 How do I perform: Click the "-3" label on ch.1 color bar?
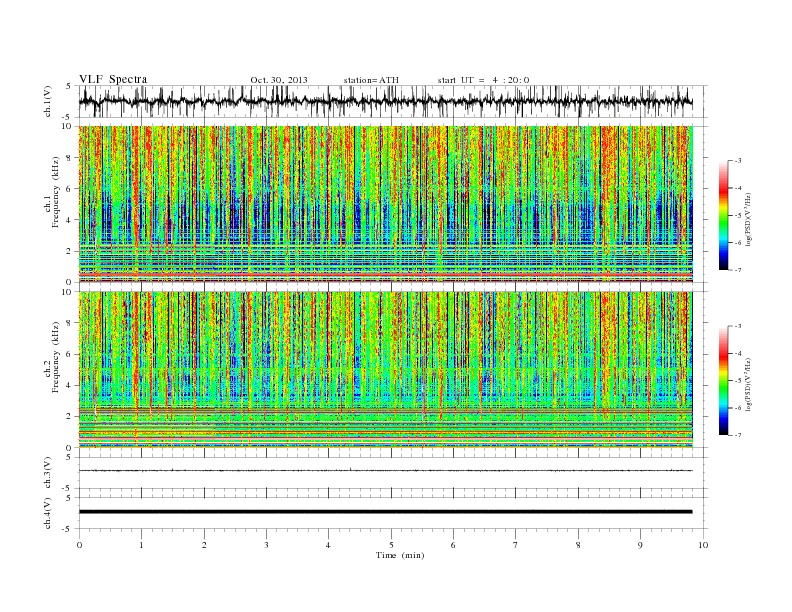click(x=737, y=161)
